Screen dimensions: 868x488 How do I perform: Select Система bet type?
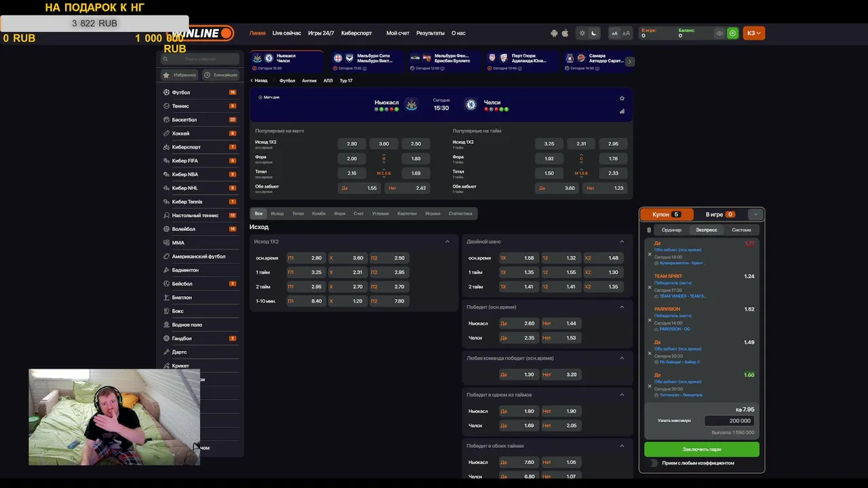[x=741, y=230]
